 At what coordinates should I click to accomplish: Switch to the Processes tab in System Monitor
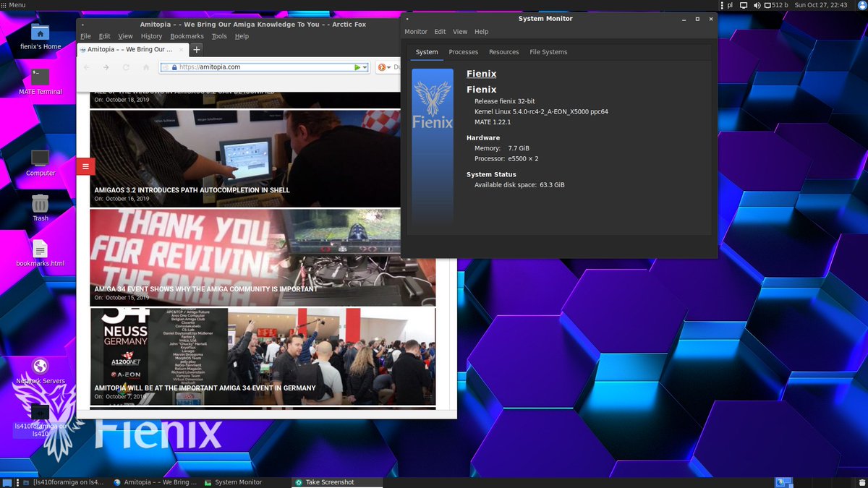click(464, 52)
